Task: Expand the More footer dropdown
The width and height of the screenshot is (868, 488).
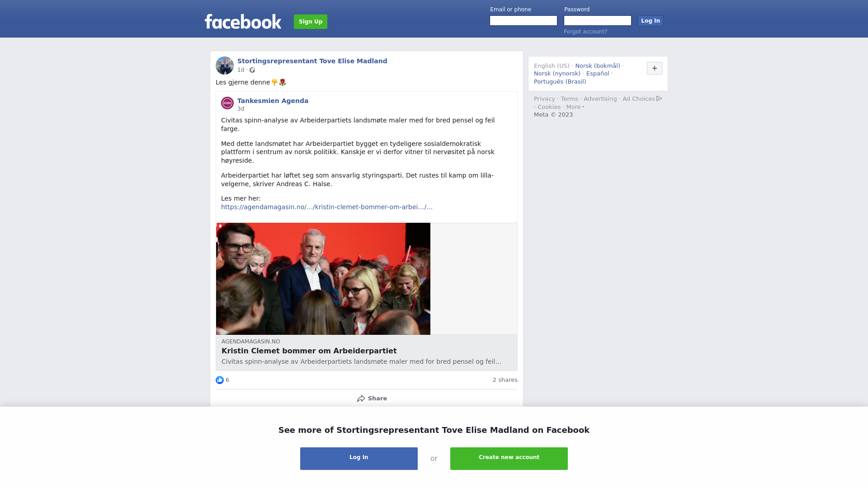Action: click(576, 107)
